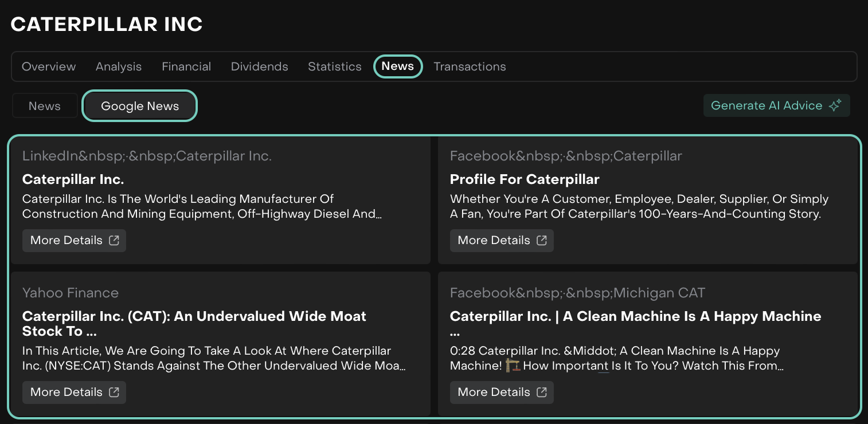
Task: Open the Transactions tab
Action: [470, 66]
